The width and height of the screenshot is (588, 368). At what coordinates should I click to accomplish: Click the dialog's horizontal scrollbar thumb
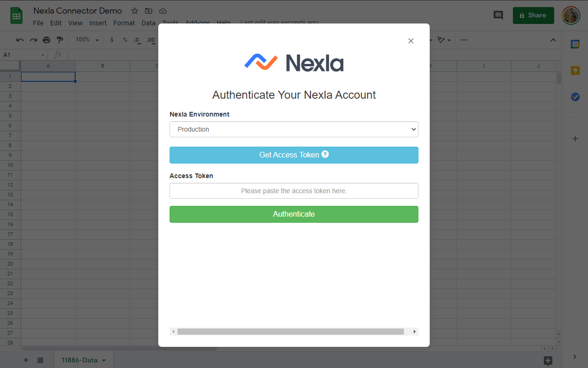pos(291,331)
